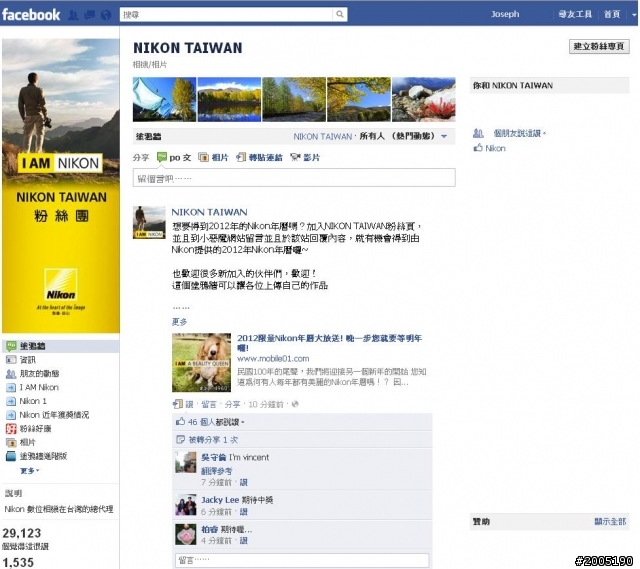Click the 留言 comment link under post
Image resolution: width=640 pixels, height=569 pixels.
coord(209,404)
